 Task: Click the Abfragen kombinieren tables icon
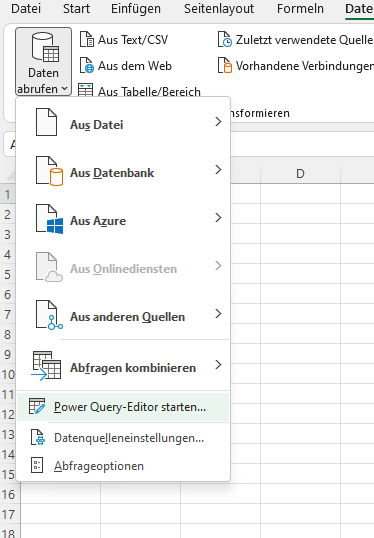(x=46, y=366)
